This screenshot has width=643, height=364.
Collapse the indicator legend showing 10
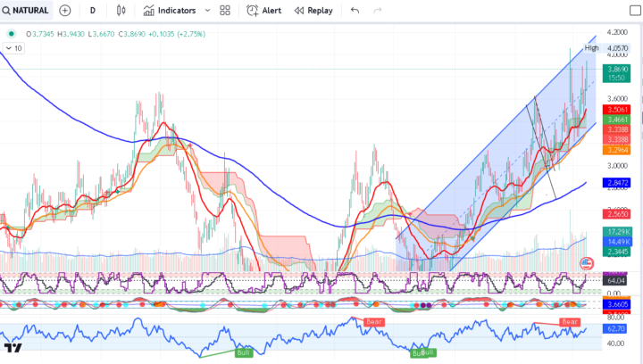[x=13, y=48]
